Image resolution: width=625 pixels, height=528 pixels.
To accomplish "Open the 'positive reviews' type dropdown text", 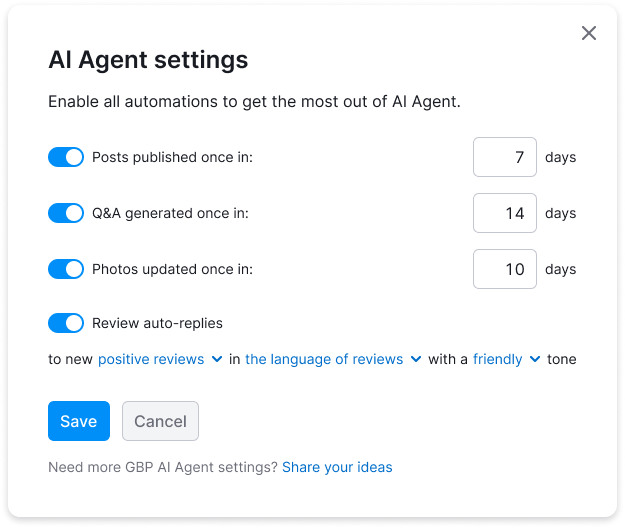I will 151,359.
